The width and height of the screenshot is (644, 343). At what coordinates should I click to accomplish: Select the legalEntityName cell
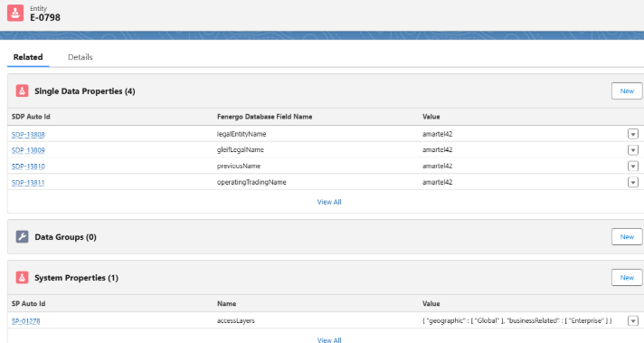[241, 134]
